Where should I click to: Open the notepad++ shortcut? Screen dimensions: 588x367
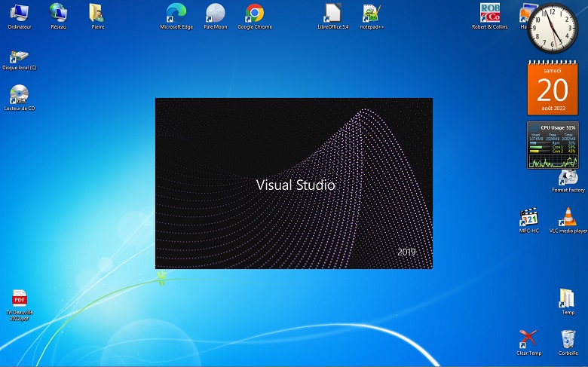(x=372, y=16)
